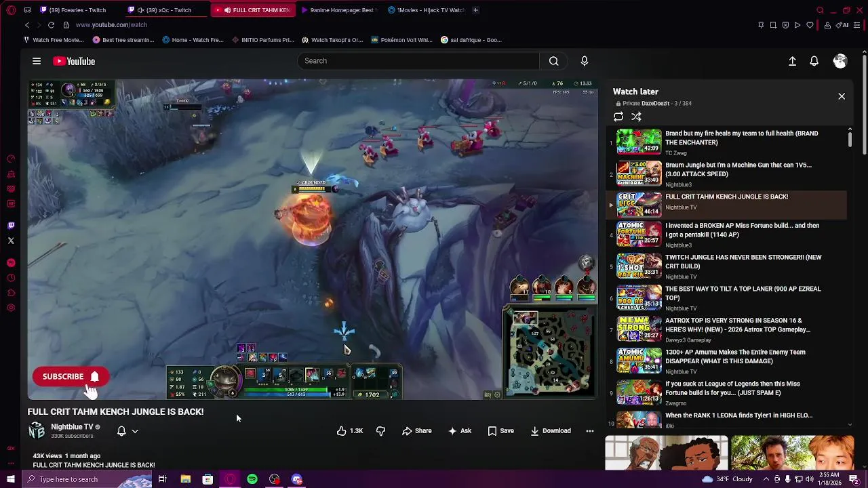
Task: Open Twitch Jungle new crit build video
Action: [726, 267]
